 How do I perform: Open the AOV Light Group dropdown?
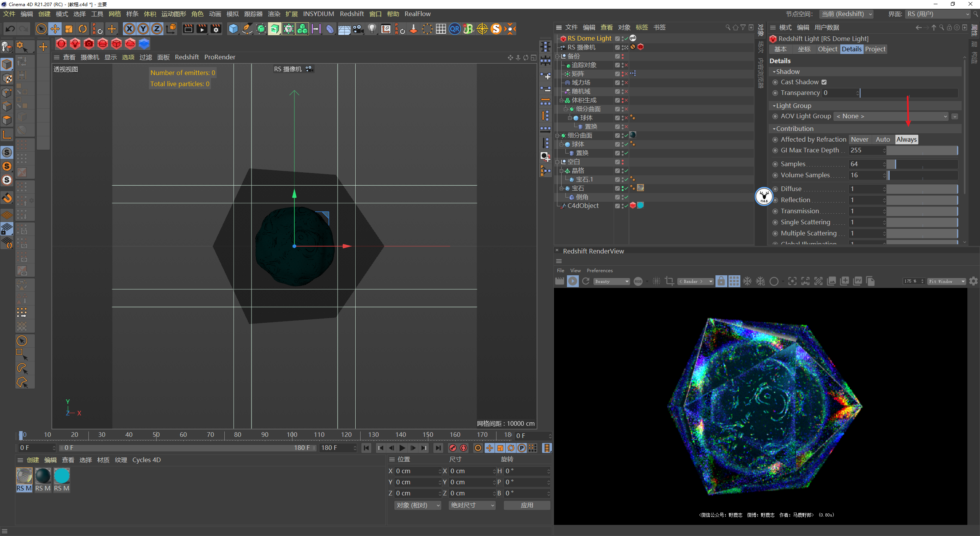[891, 116]
